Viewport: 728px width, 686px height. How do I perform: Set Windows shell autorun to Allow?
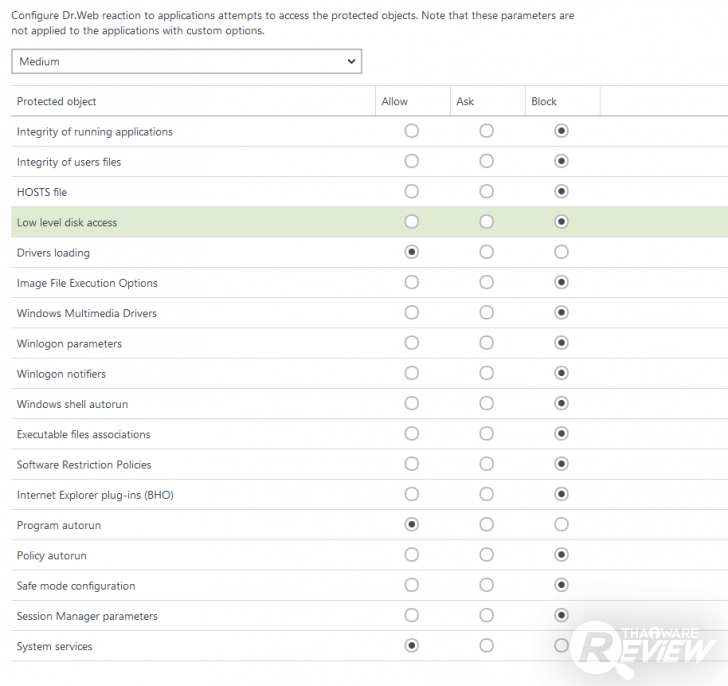[x=411, y=403]
